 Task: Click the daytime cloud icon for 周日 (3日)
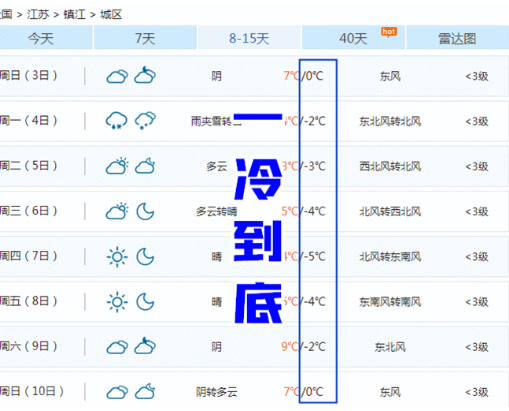pyautogui.click(x=117, y=76)
